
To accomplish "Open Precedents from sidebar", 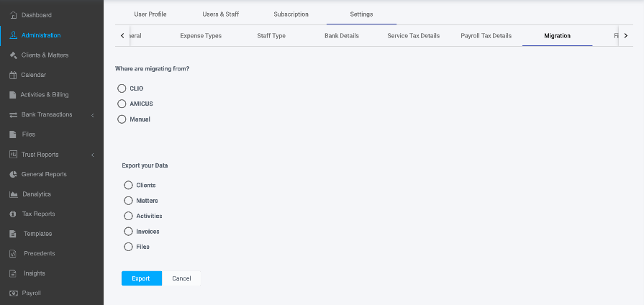I will pyautogui.click(x=40, y=254).
